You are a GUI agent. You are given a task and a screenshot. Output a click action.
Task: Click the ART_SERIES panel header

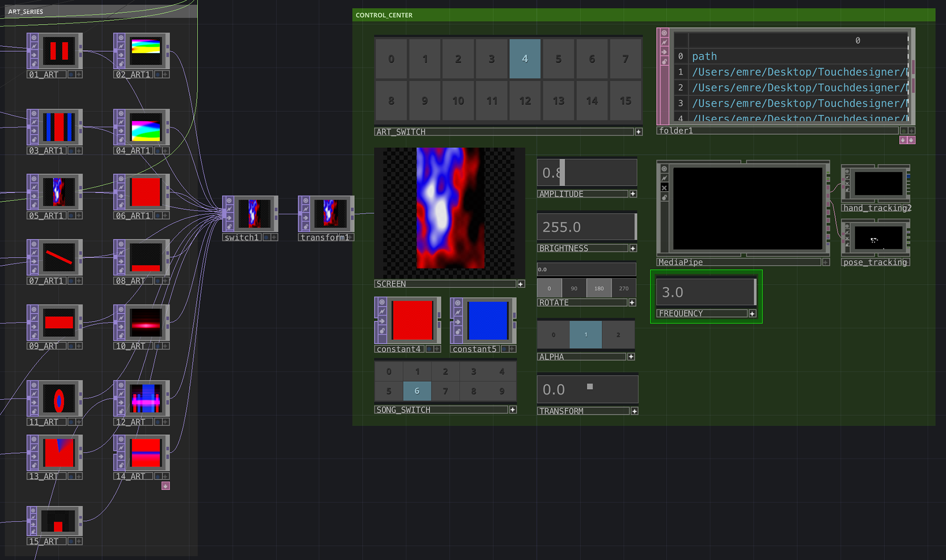[x=26, y=11]
